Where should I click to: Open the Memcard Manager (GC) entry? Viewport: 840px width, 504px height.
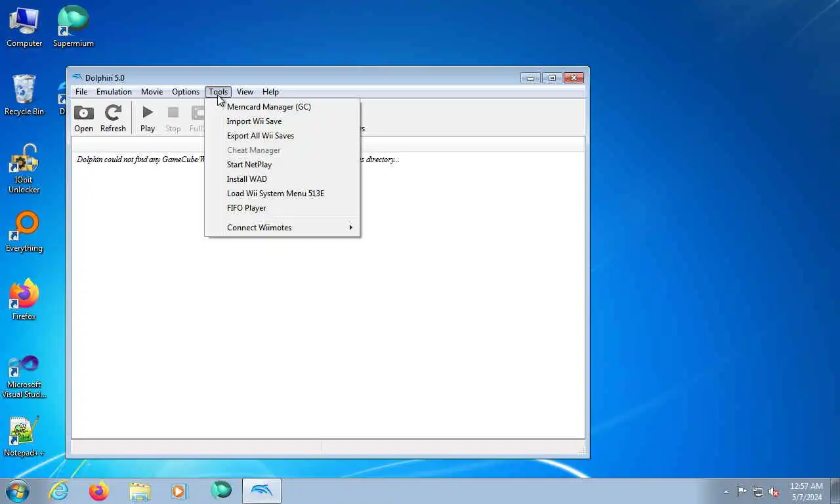282,107
